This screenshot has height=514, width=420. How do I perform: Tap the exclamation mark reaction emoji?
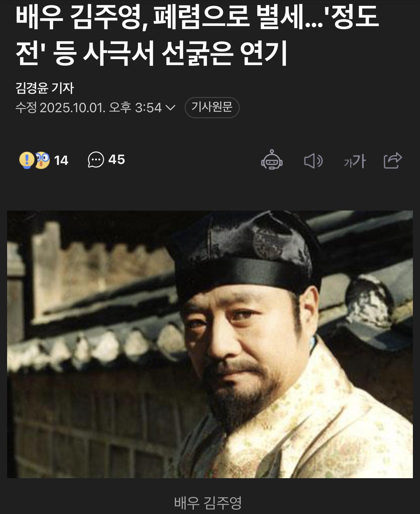[x=26, y=160]
